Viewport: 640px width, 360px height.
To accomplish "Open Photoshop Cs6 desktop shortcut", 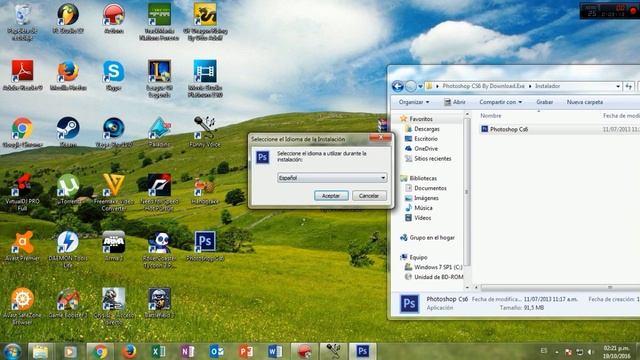I will [x=205, y=246].
